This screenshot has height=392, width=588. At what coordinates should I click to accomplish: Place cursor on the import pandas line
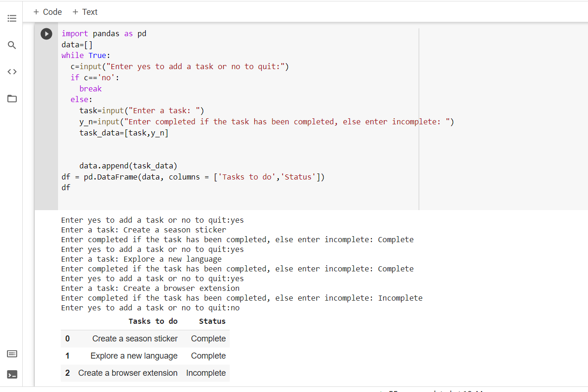[x=102, y=33]
